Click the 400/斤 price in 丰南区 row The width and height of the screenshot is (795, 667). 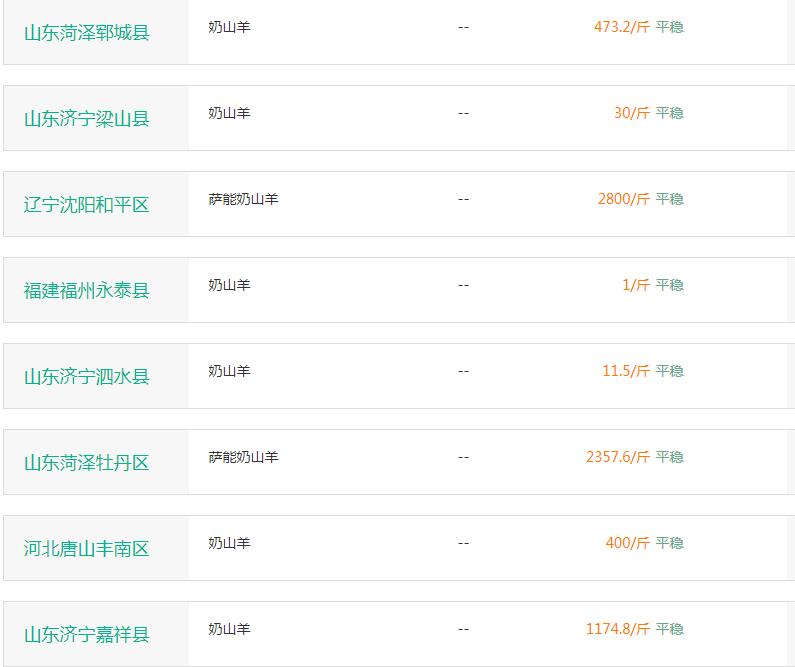[x=628, y=543]
